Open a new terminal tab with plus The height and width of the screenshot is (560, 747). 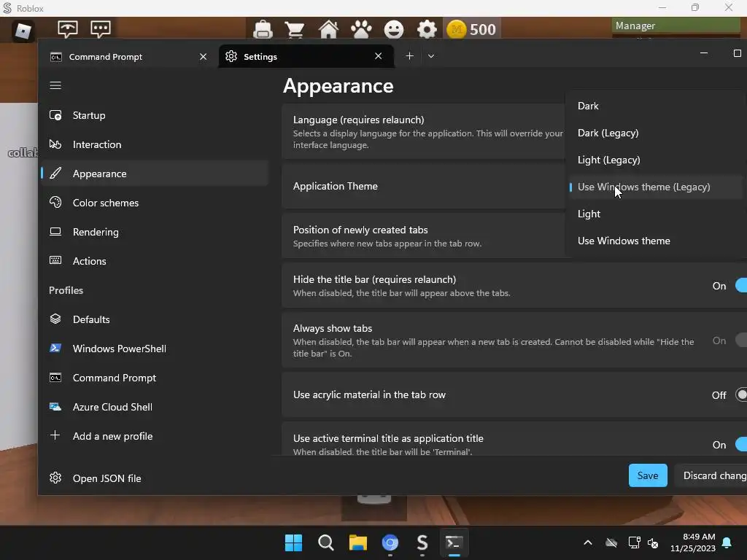[x=409, y=56]
